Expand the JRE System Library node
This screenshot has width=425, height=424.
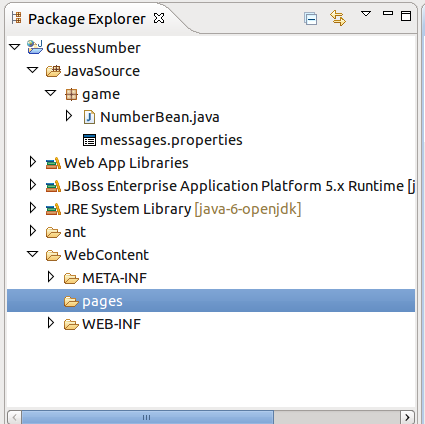pos(33,208)
